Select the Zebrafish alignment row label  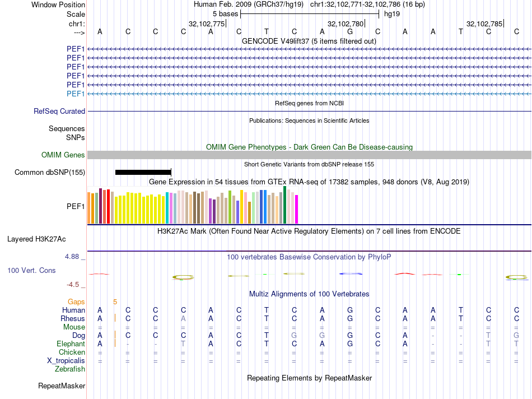[x=70, y=369]
